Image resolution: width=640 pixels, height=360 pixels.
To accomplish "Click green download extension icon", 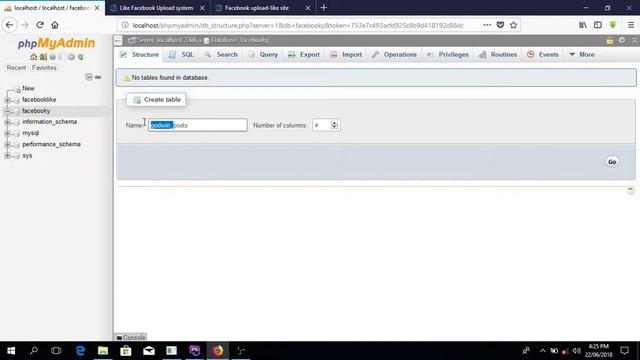I will [x=613, y=25].
